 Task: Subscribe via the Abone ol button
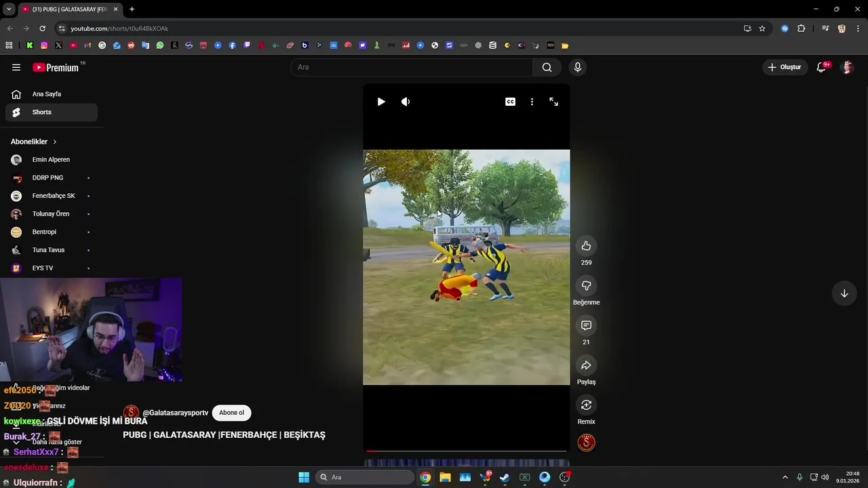click(x=231, y=413)
